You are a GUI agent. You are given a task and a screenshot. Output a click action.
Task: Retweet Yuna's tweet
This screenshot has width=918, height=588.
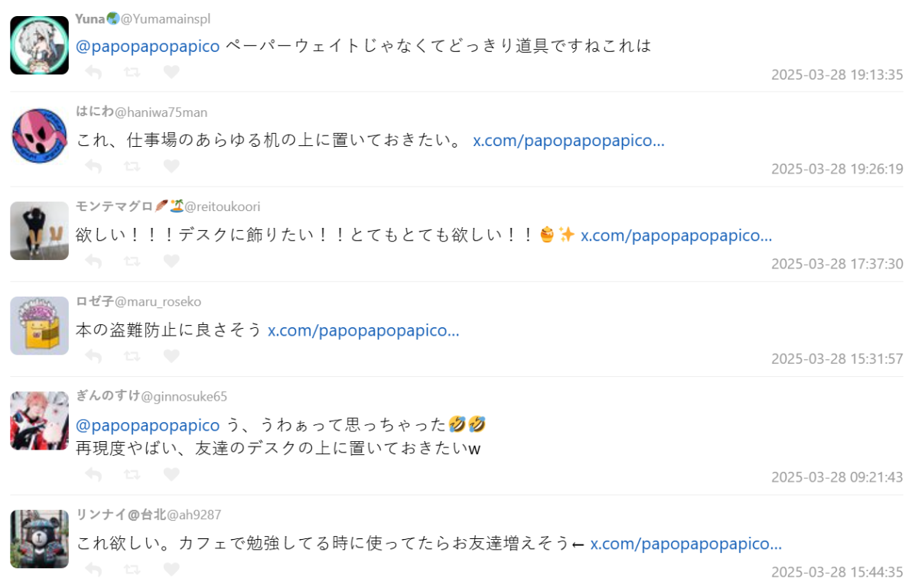132,72
